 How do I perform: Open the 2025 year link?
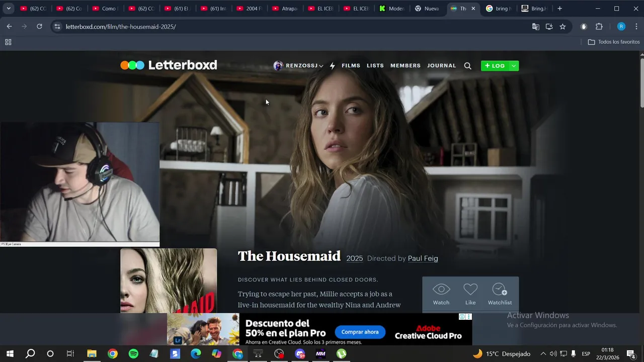(x=354, y=258)
